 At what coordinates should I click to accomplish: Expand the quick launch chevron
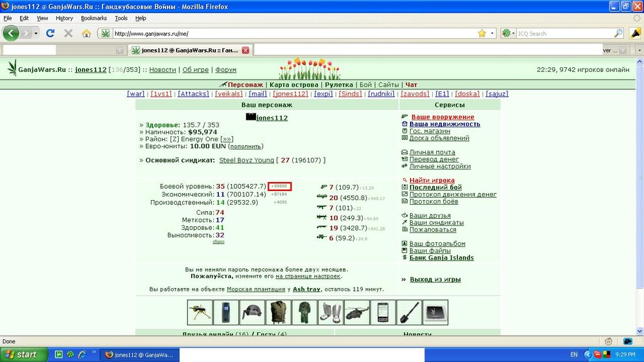(93, 352)
